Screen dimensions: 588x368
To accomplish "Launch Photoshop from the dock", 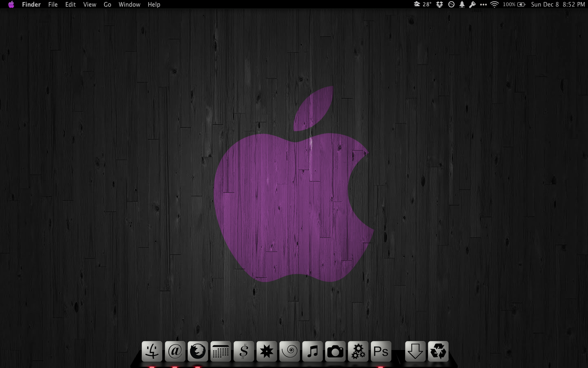I will click(x=381, y=351).
